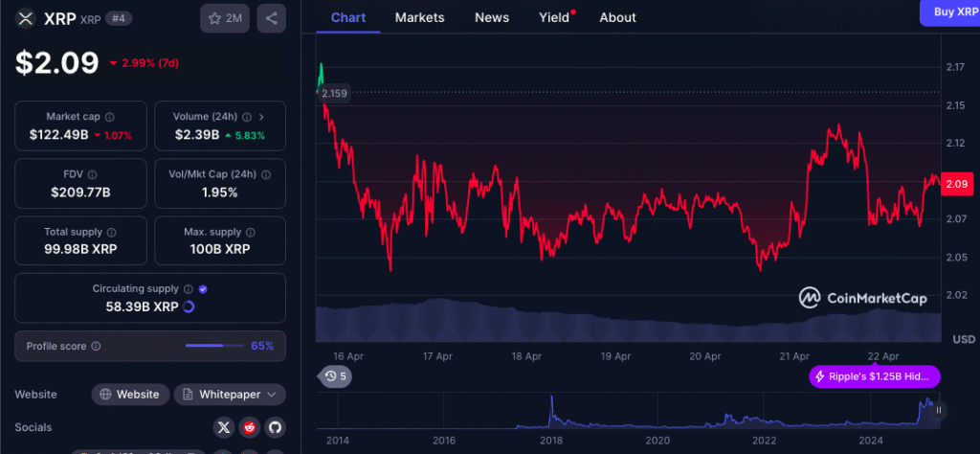Open XRP's Reddit social link
Screen dimensions: 980x454
[x=250, y=428]
